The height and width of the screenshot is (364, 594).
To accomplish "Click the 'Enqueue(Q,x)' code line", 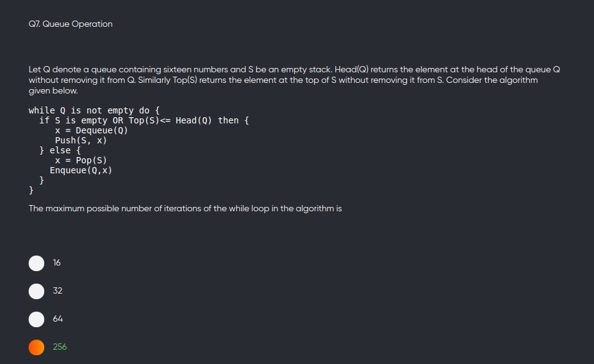I will coord(81,170).
